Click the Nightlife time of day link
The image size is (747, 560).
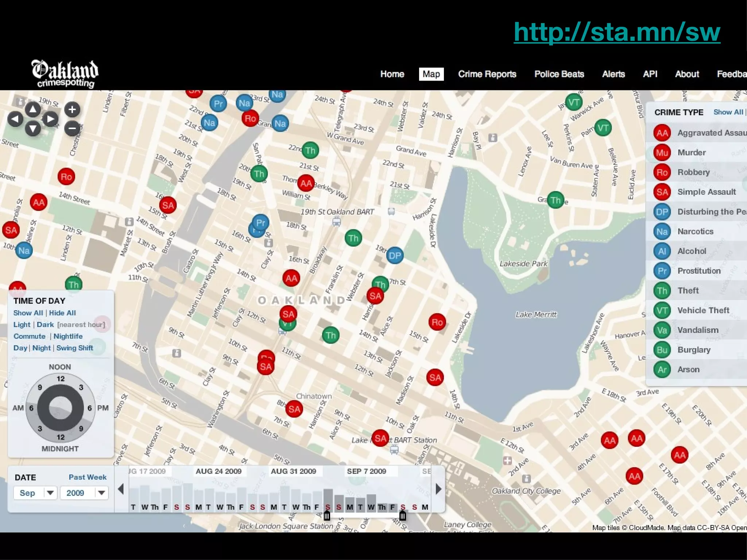(x=68, y=336)
